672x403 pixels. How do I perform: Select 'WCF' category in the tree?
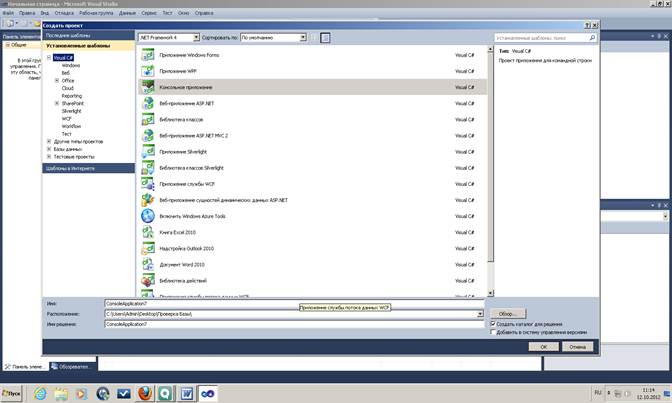click(x=66, y=119)
